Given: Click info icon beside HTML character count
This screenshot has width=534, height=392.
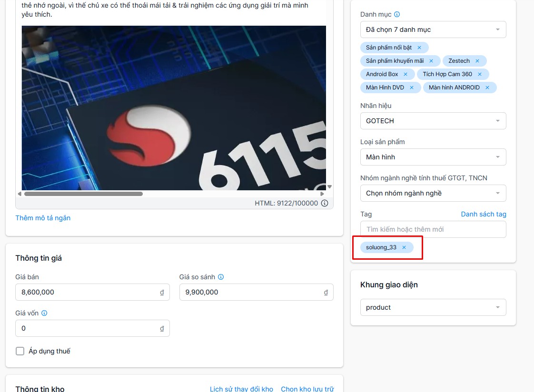Looking at the screenshot, I should [x=325, y=203].
